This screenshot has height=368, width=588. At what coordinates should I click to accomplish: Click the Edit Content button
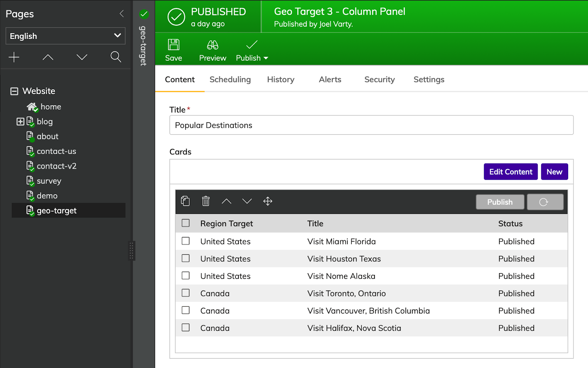point(510,172)
